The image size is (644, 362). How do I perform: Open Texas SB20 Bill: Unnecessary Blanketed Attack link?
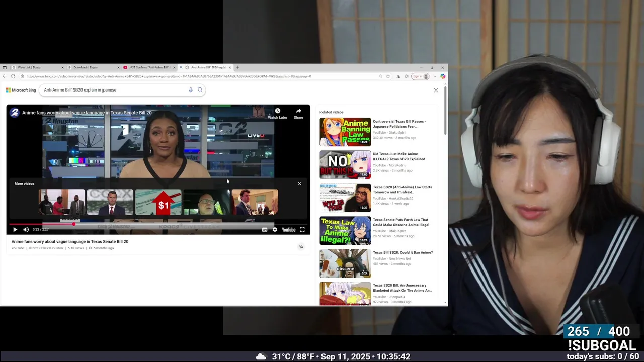[x=403, y=288]
